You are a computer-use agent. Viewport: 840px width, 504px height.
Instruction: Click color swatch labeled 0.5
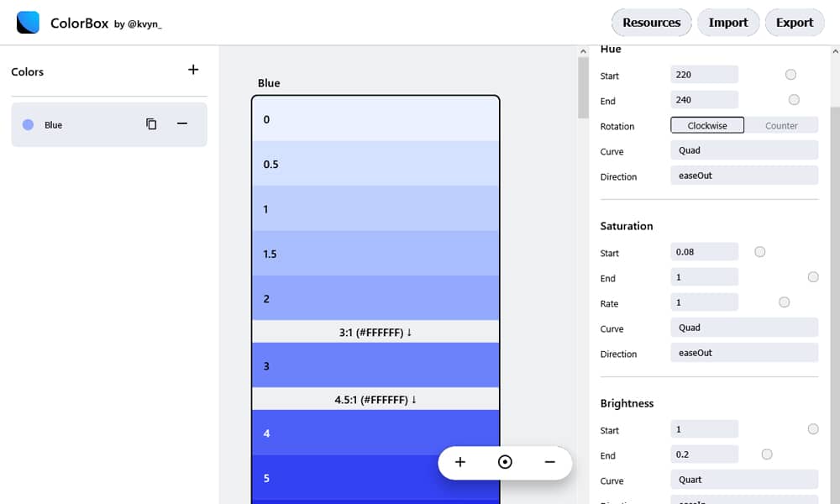(375, 163)
